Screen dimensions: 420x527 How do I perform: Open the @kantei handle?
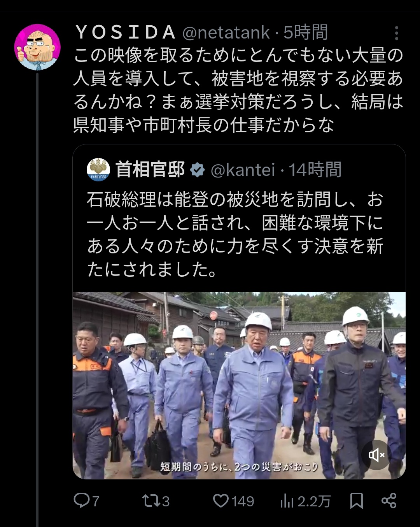click(243, 170)
